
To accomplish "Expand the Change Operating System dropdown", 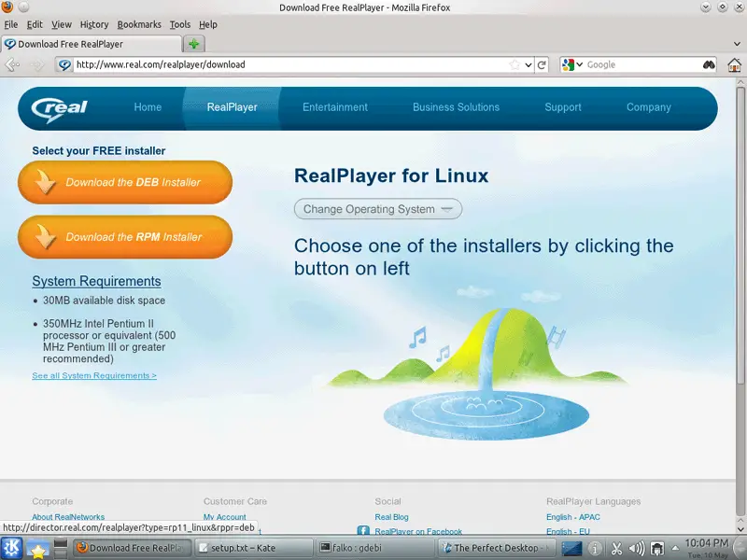I will click(x=378, y=209).
